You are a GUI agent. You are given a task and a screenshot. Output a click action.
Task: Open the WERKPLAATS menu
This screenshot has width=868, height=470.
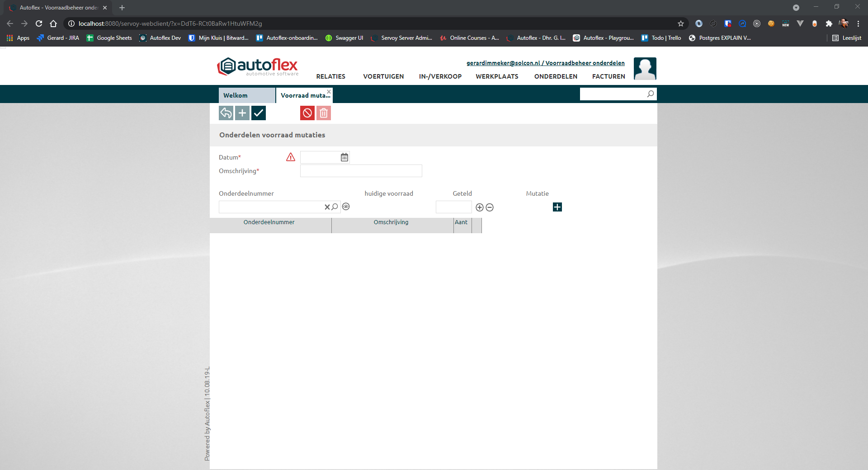coord(497,76)
